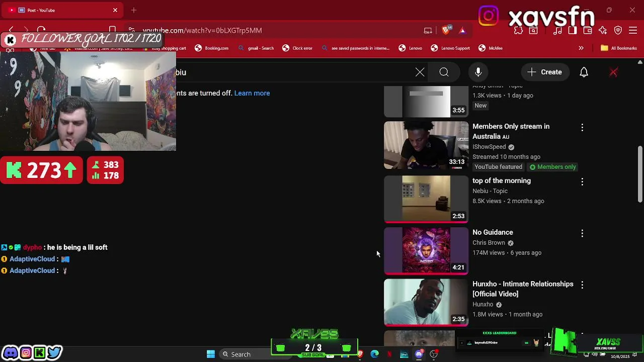The image size is (644, 362).
Task: Open the media control music note icon
Action: pyautogui.click(x=557, y=30)
